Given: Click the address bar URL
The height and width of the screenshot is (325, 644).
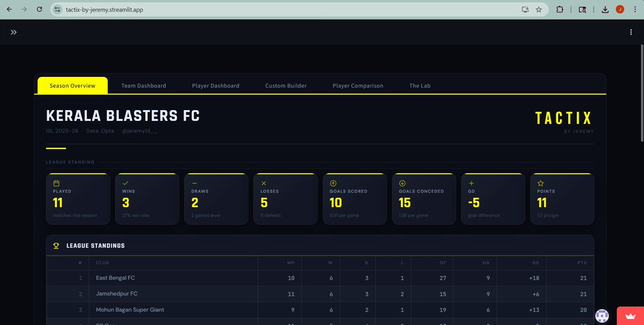Looking at the screenshot, I should (104, 10).
